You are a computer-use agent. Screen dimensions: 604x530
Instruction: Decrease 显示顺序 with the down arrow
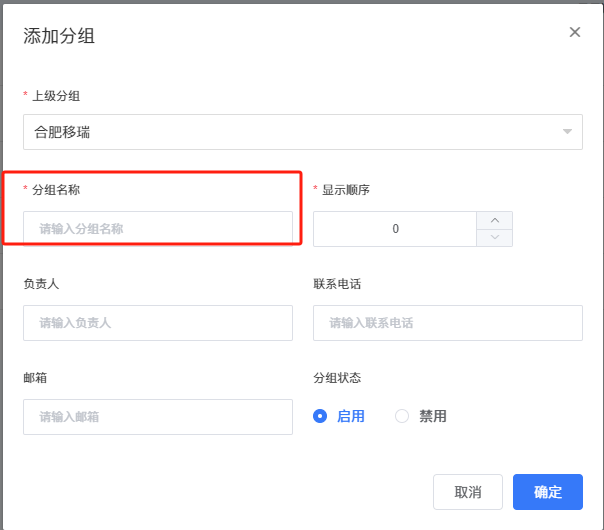(494, 237)
